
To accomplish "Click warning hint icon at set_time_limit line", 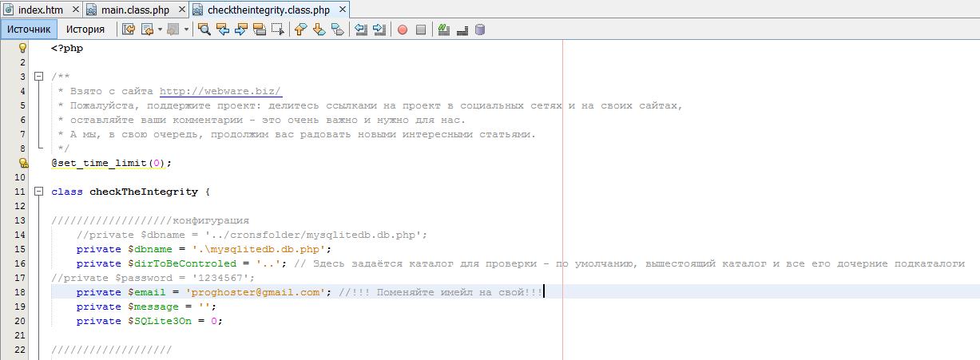I will click(x=22, y=163).
